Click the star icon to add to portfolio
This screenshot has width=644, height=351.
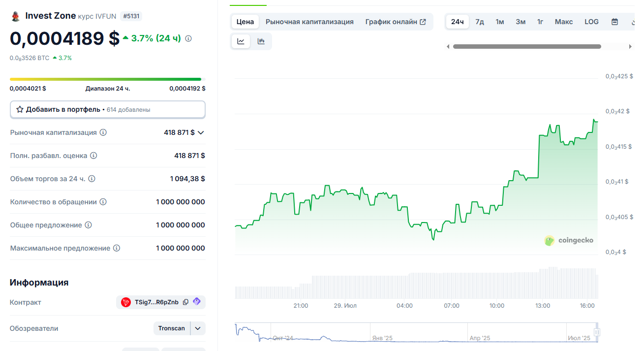tap(20, 109)
